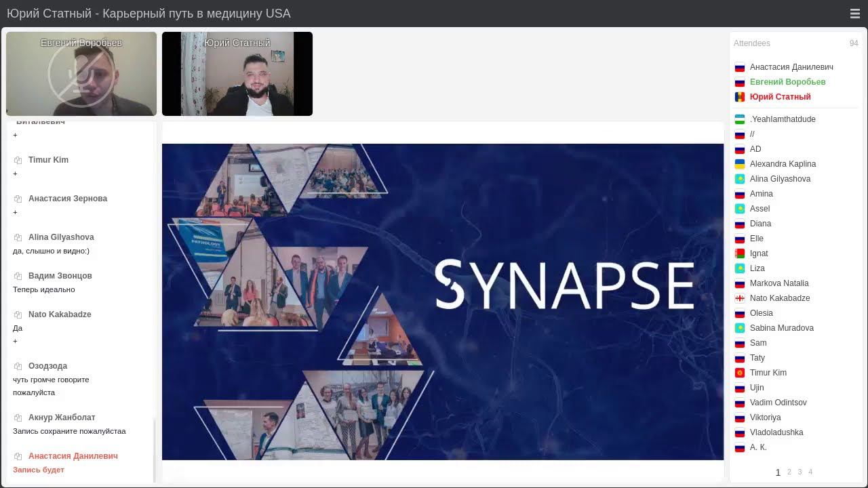
Task: Click the message 'да, слышно и видно:)'
Action: (x=51, y=251)
